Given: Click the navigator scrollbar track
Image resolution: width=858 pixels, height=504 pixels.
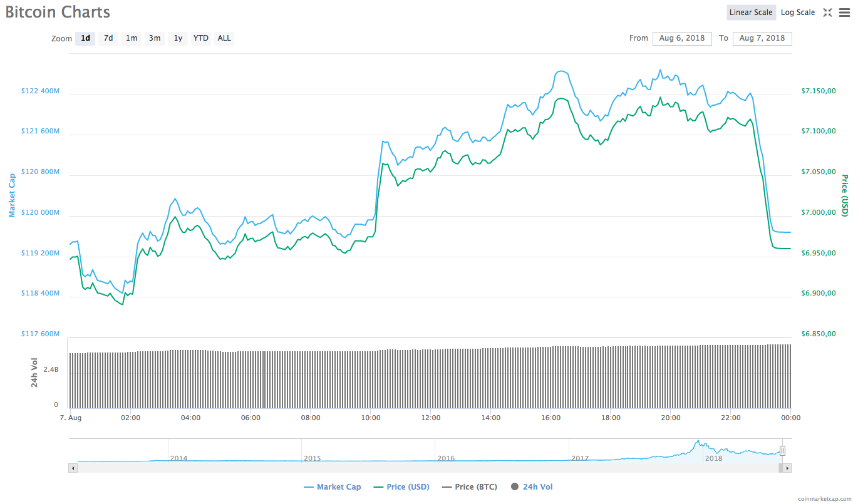Looking at the screenshot, I should click(430, 468).
